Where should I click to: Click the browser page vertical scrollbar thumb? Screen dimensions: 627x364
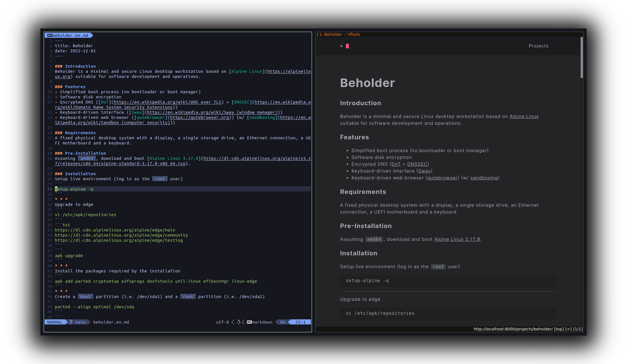[581, 57]
